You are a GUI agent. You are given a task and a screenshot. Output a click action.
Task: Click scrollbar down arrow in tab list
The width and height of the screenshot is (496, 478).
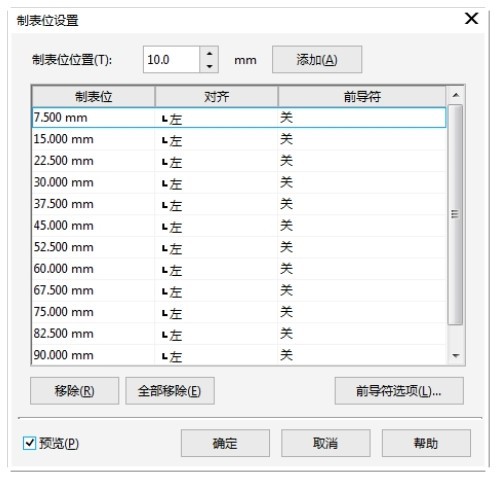point(455,356)
